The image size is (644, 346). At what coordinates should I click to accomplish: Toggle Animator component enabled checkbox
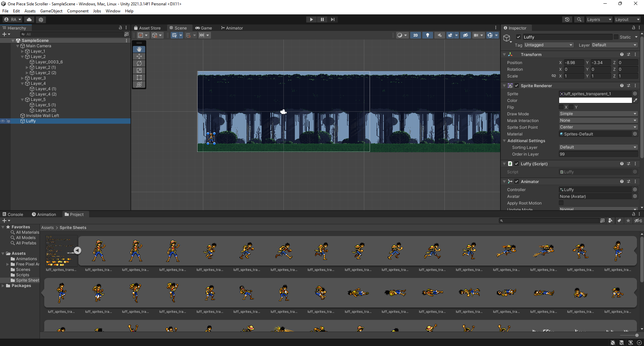point(517,181)
